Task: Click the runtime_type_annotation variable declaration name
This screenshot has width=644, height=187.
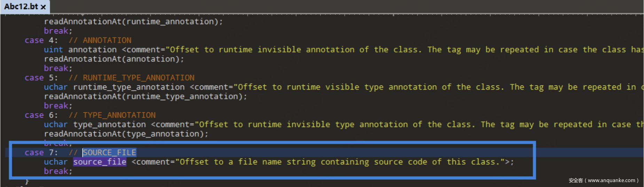Action: [x=129, y=87]
